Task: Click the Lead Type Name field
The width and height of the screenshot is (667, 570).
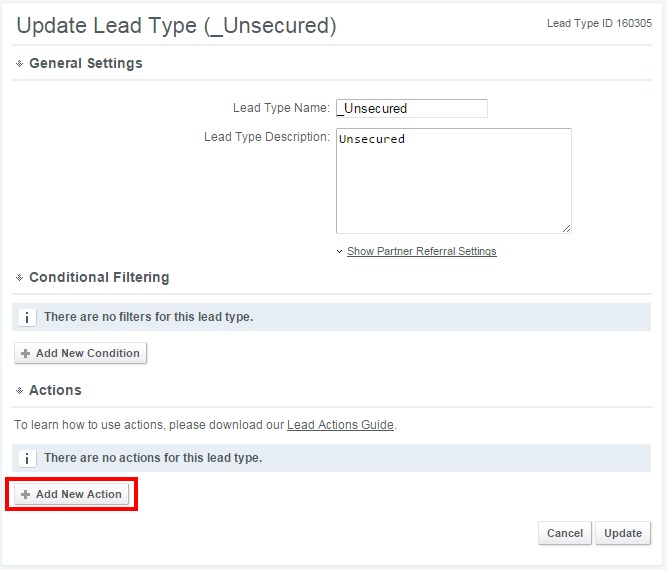Action: (412, 108)
